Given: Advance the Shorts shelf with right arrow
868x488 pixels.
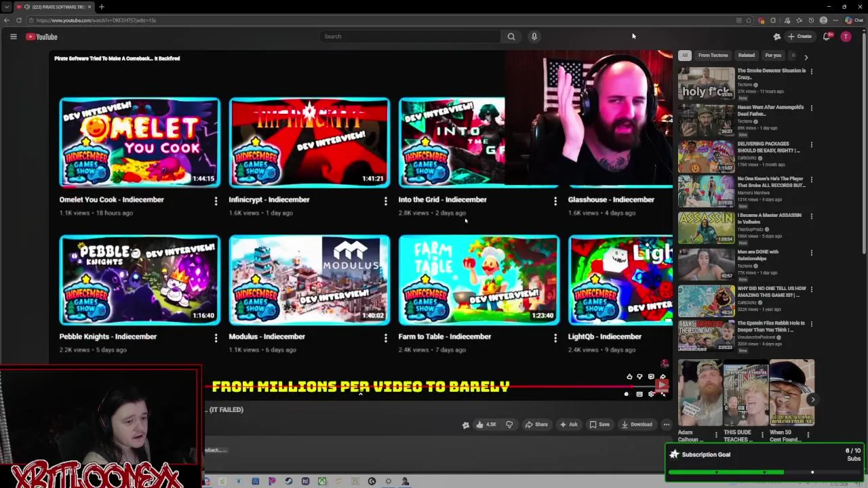Looking at the screenshot, I should [812, 400].
